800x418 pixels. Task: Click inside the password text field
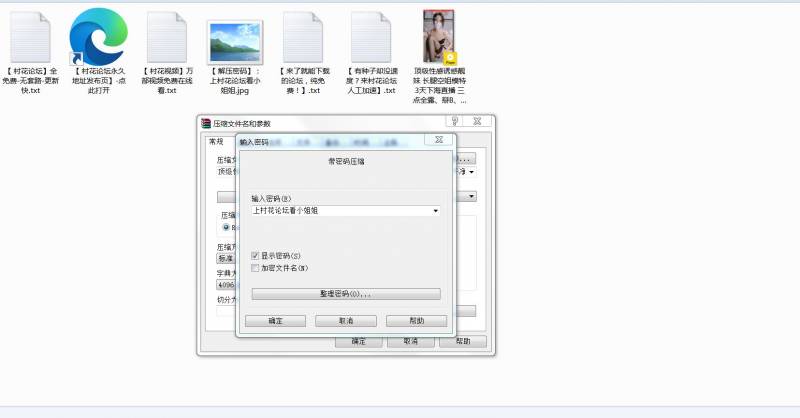(340, 211)
